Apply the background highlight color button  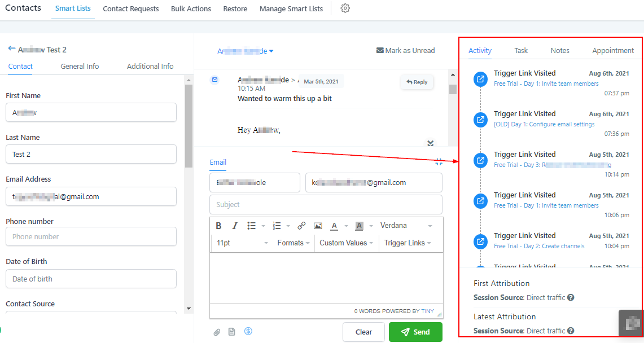tap(359, 226)
